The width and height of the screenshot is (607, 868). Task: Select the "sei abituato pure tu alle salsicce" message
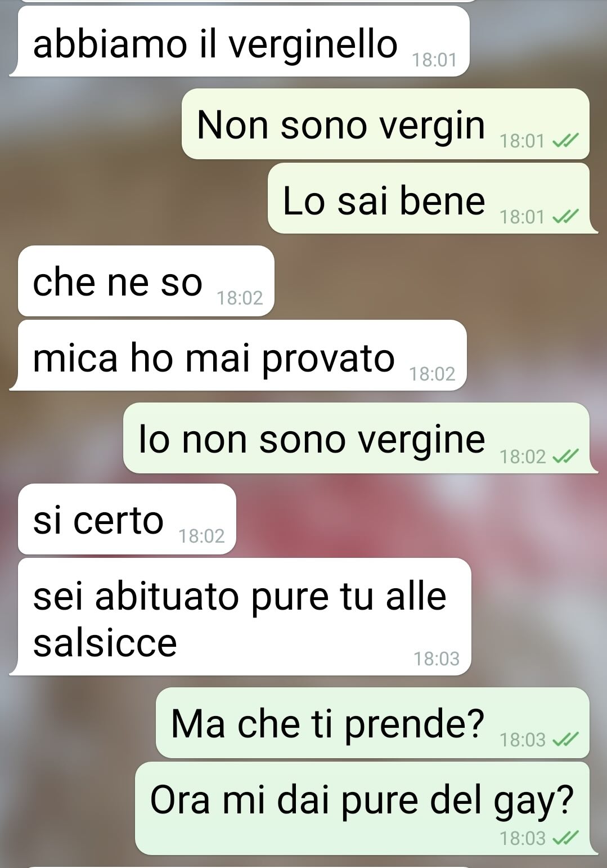click(241, 616)
